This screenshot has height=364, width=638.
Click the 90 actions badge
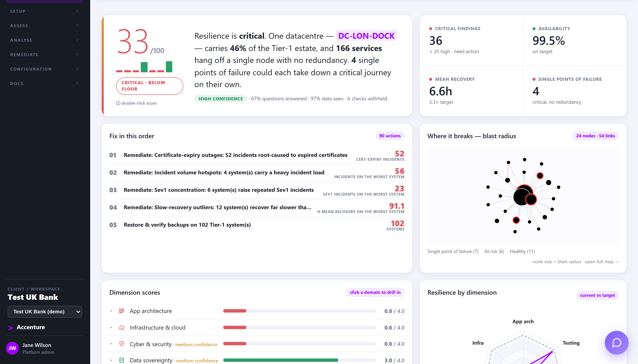pyautogui.click(x=390, y=136)
